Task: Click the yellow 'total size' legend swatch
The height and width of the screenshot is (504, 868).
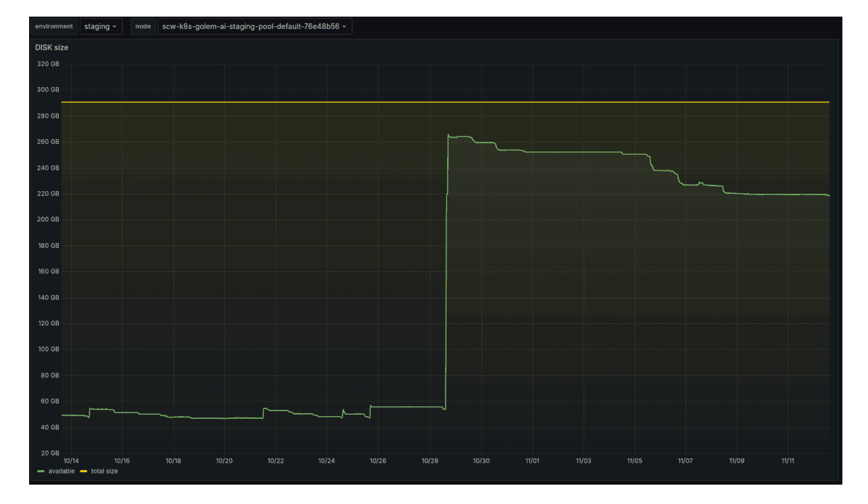Action: pyautogui.click(x=84, y=471)
